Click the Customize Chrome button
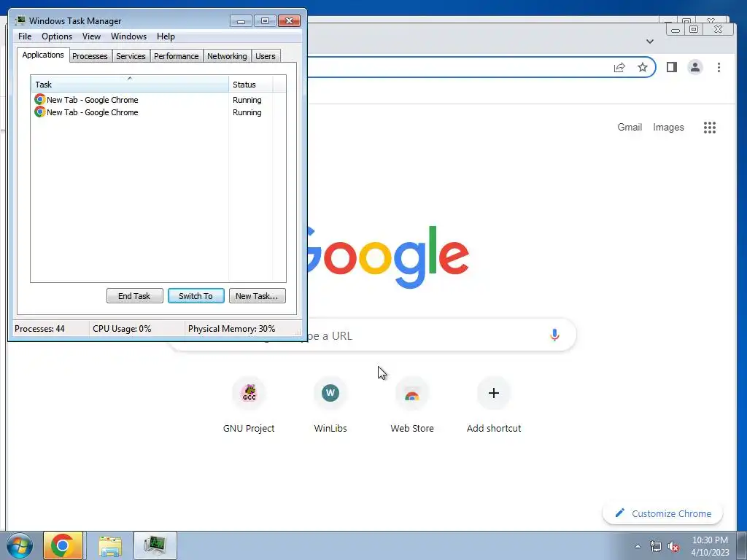This screenshot has height=560, width=747. point(662,513)
